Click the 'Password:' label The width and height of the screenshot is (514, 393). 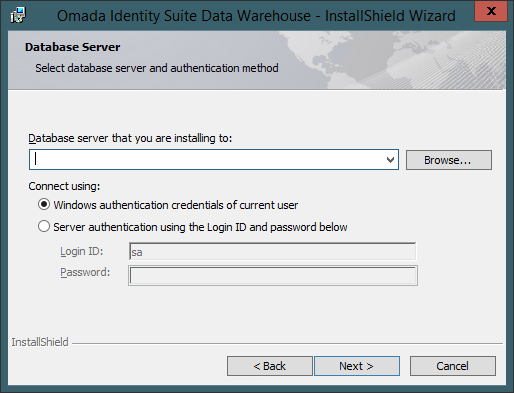[x=85, y=272]
